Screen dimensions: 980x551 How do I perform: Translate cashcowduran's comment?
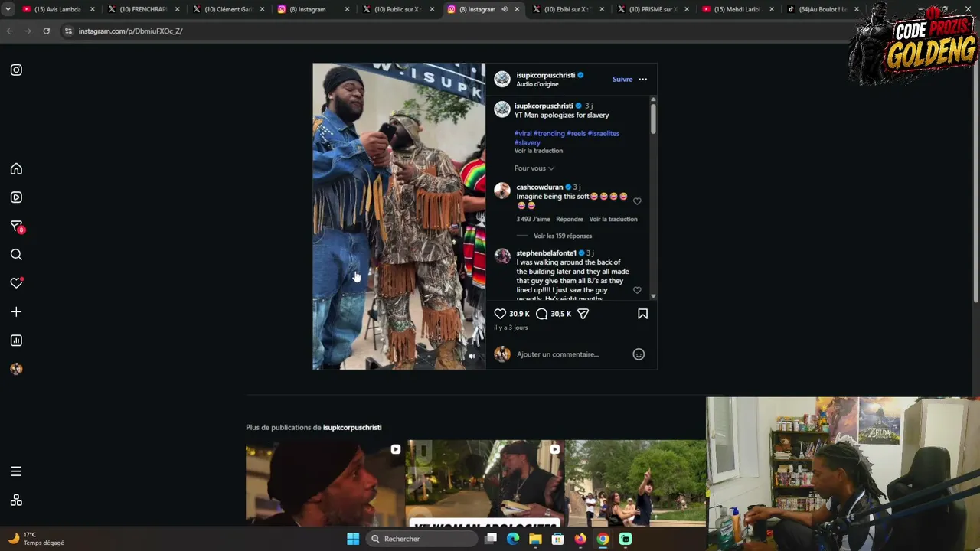(613, 219)
